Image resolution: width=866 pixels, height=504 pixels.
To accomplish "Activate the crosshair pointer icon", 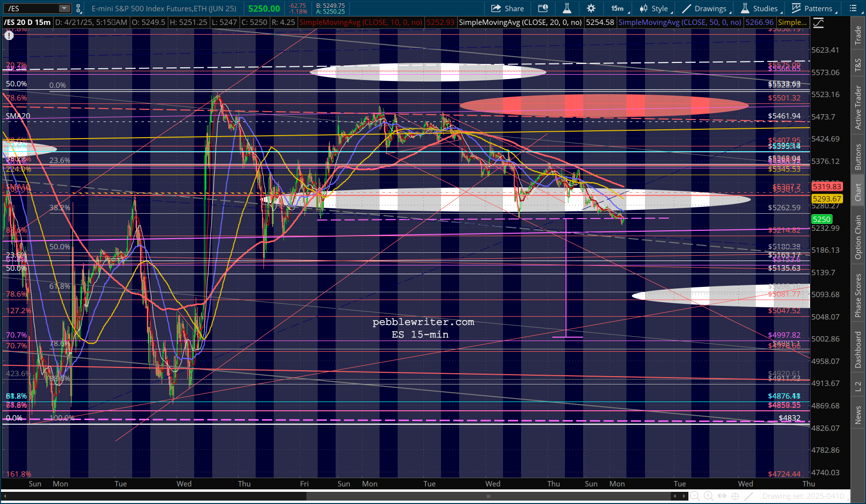I will tap(735, 496).
